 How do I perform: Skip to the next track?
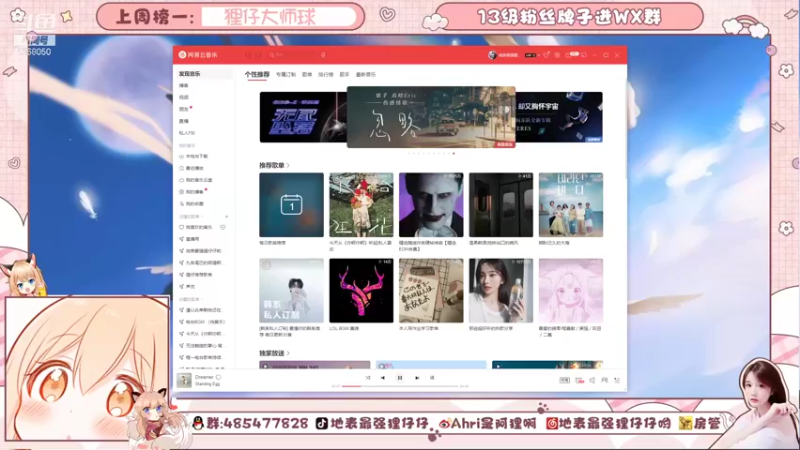pos(417,378)
